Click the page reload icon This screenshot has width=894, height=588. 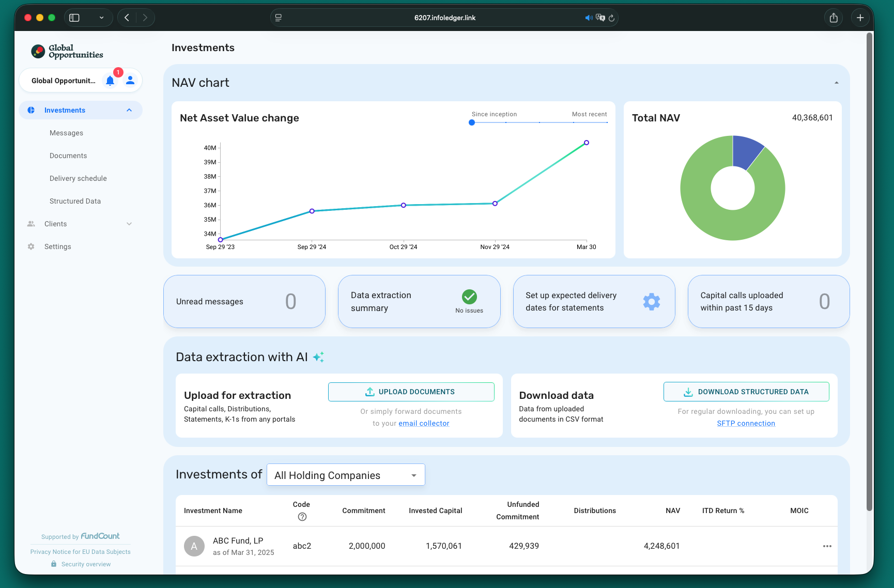tap(612, 18)
